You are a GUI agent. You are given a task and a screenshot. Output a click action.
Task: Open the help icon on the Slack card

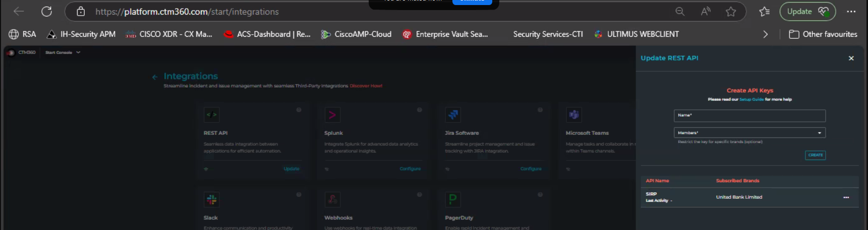(299, 194)
